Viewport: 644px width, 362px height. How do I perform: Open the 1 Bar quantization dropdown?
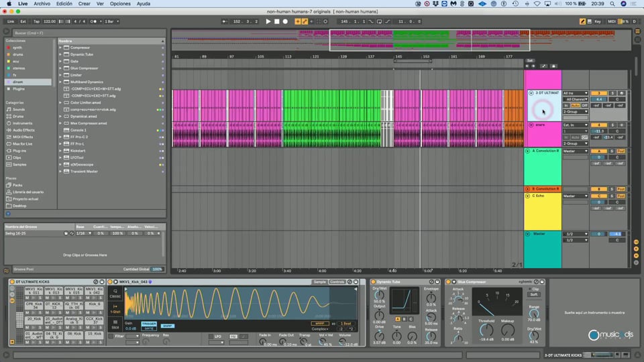coord(111,21)
